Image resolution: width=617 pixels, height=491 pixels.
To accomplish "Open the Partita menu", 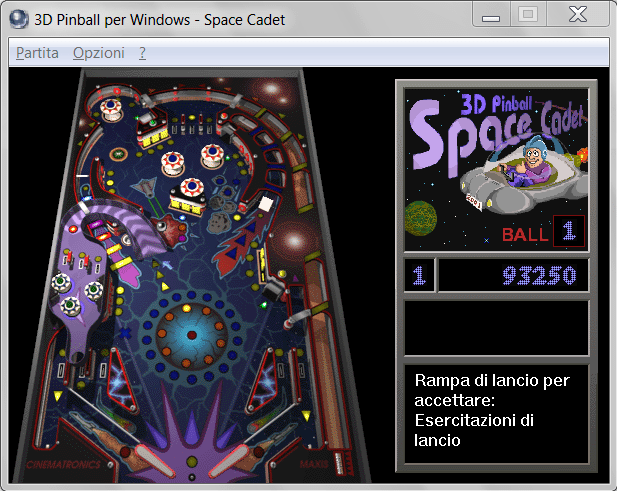I will 37,53.
